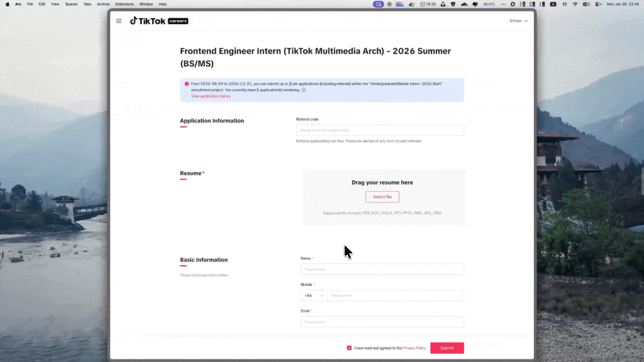Open the Arc menu in the menu bar

pos(18,4)
